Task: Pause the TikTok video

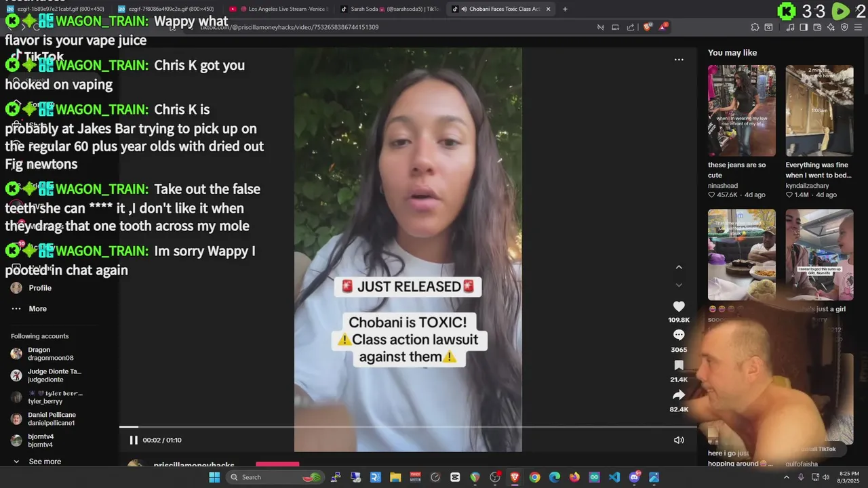Action: [134, 440]
